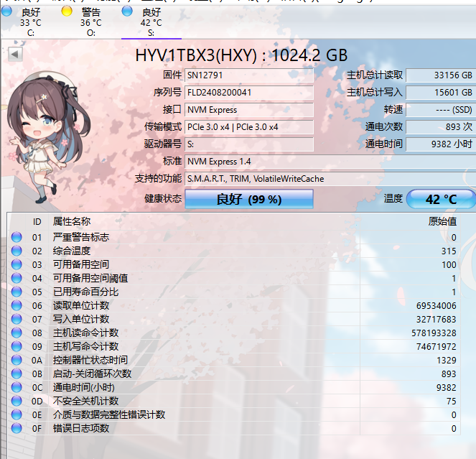The width and height of the screenshot is (476, 459).
Task: Select the 通电时间(小时) attribute row
Action: tap(234, 388)
